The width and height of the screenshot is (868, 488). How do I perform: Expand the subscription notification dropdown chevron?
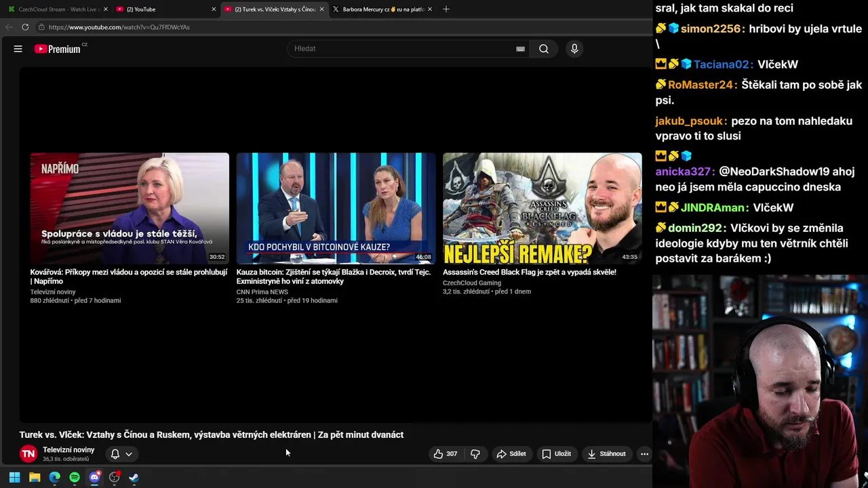tap(129, 454)
